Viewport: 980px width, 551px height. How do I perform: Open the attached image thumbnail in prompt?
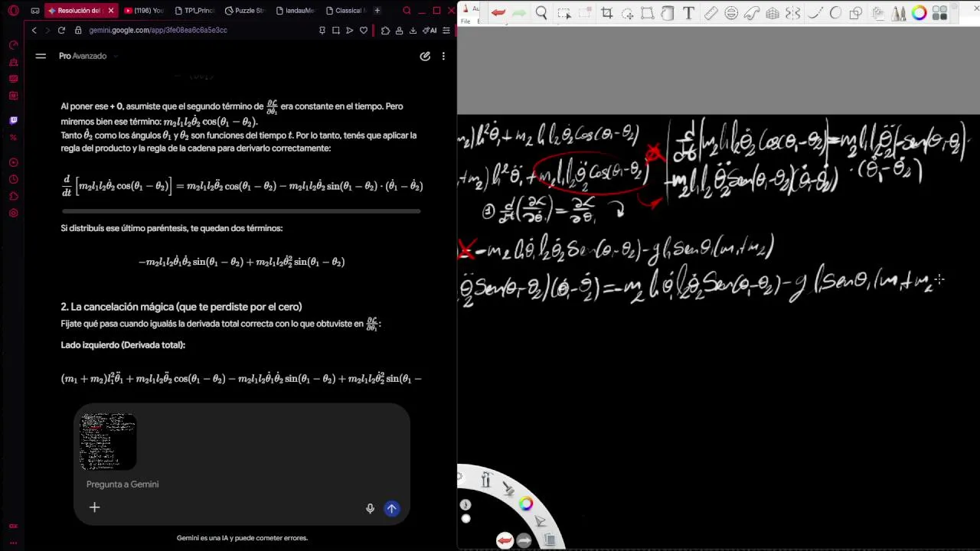coord(108,442)
